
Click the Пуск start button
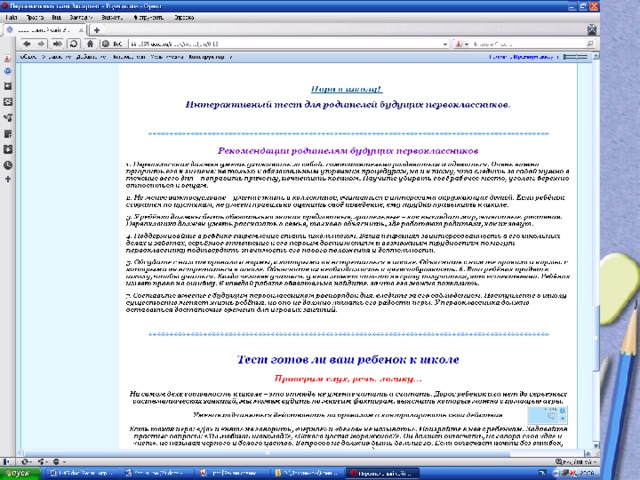[x=20, y=473]
